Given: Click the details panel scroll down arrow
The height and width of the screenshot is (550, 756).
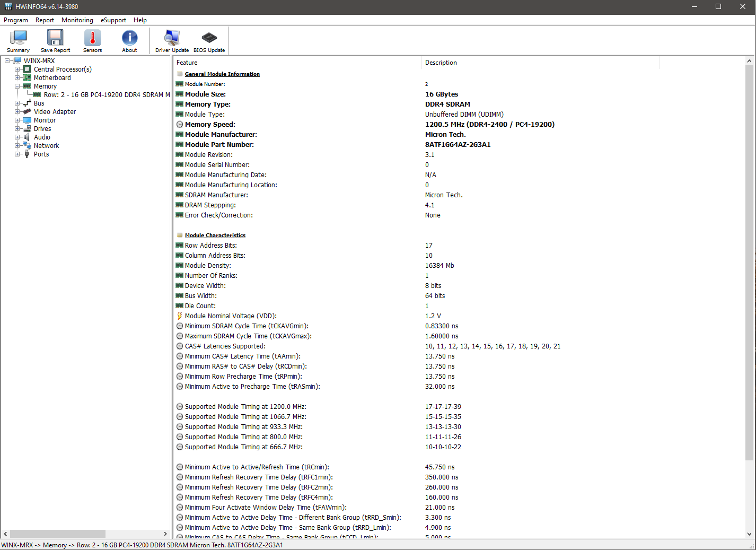Looking at the screenshot, I should (749, 534).
